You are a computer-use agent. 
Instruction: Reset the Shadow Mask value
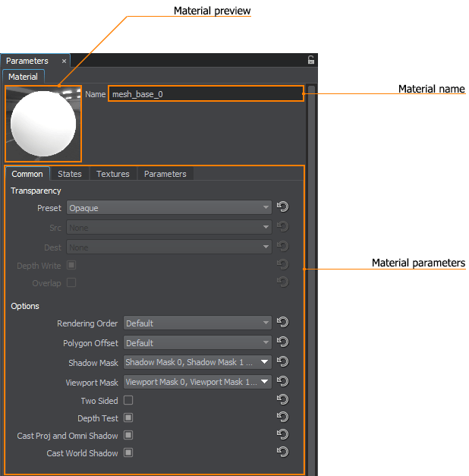(283, 362)
